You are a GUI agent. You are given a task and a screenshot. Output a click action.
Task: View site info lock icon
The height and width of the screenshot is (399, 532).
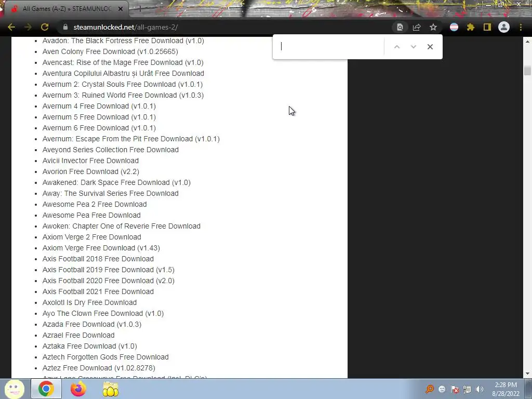(65, 27)
